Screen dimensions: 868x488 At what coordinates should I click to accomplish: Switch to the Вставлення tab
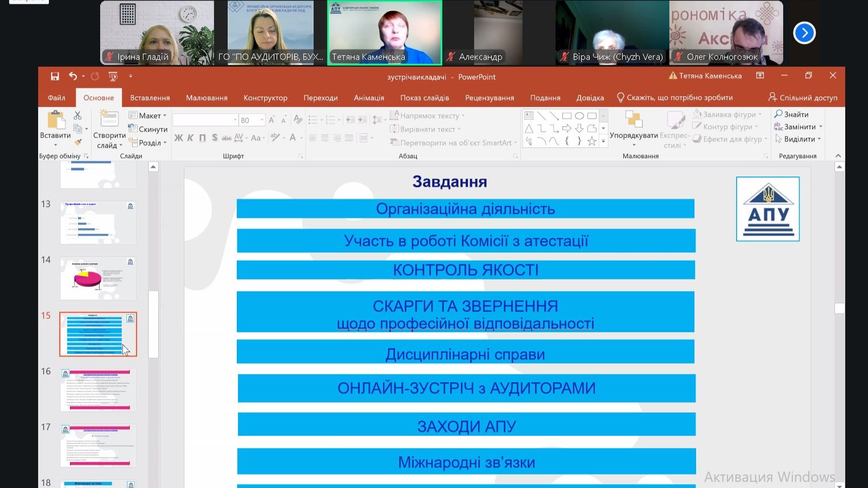click(150, 98)
